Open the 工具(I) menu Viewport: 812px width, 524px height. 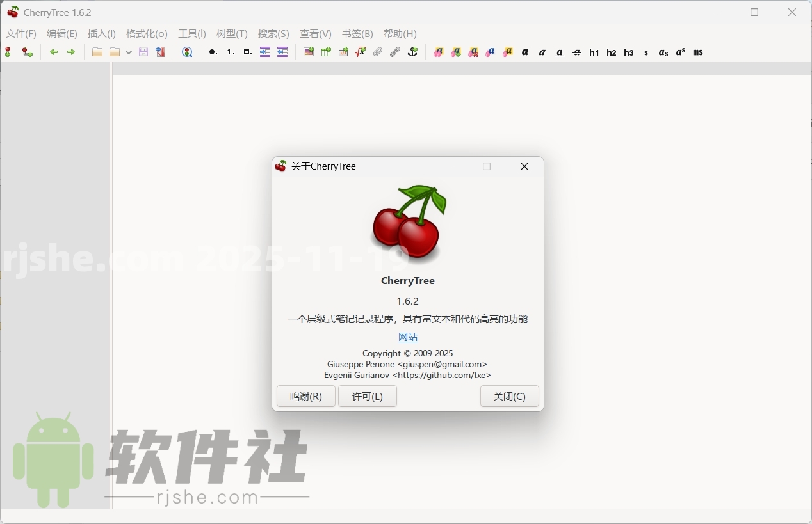[x=191, y=34]
